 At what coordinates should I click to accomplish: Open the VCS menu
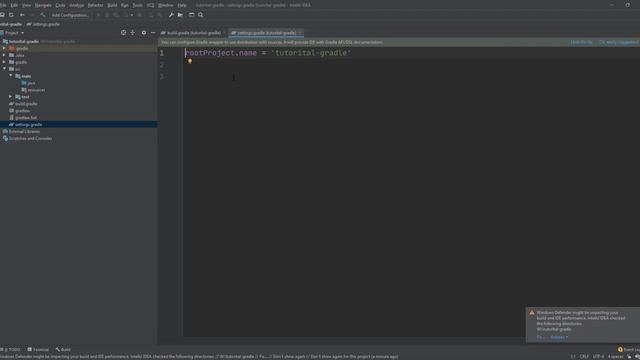150,5
